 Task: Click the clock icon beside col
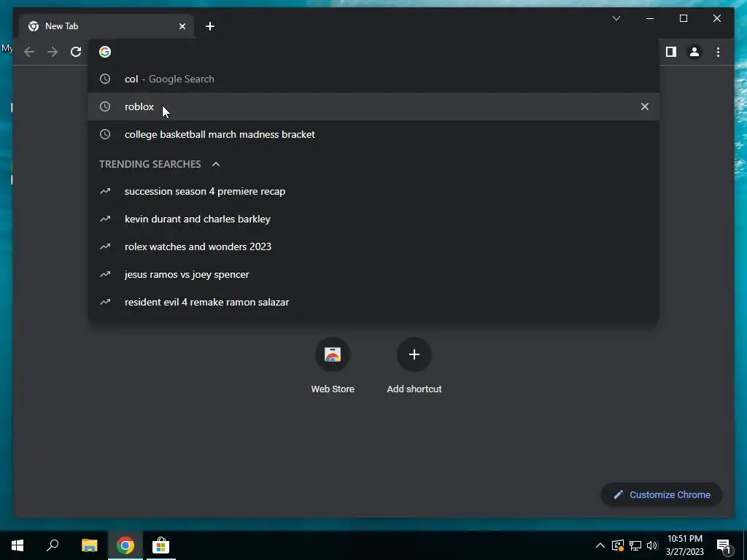pos(105,79)
